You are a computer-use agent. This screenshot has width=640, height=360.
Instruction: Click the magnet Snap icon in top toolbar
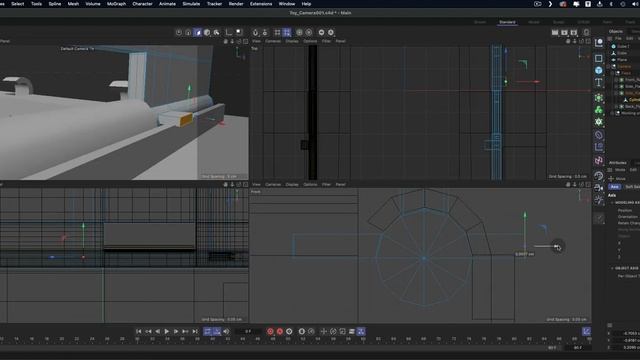(256, 32)
